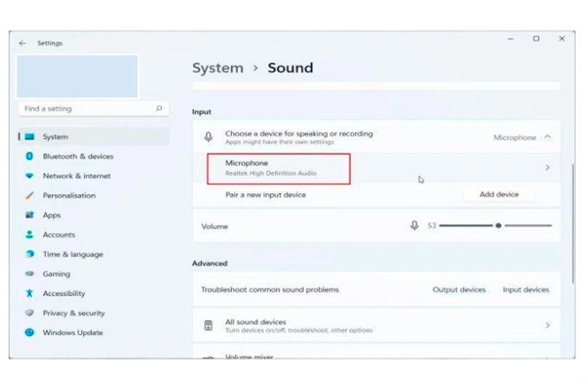This screenshot has width=588, height=392.
Task: Click Pair a new input device text
Action: point(266,195)
